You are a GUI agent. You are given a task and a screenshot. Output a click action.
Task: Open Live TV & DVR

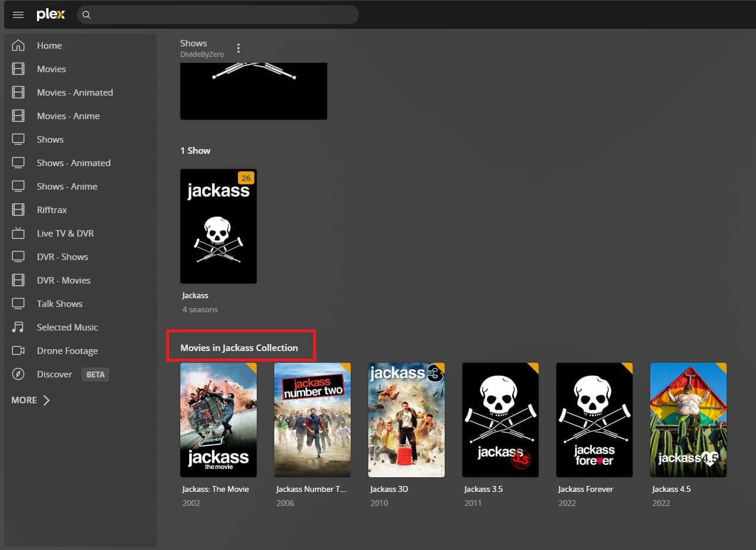tap(65, 233)
